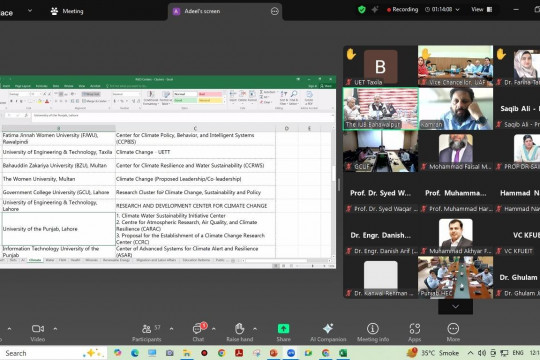Select UET Taxila participant tile

380,66
